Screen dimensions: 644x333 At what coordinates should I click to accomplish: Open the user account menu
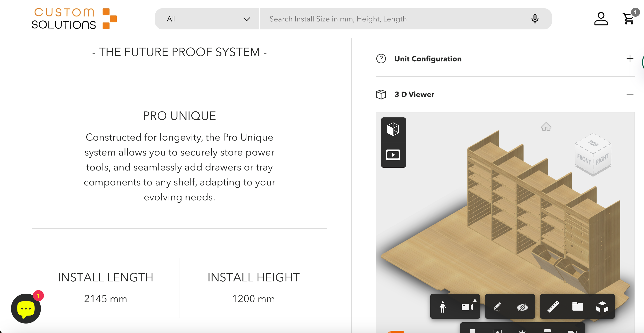601,19
